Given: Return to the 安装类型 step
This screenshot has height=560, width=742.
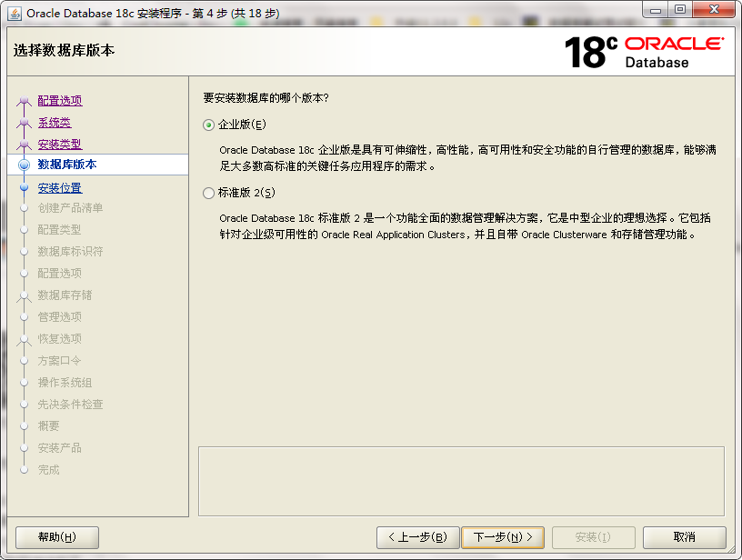Looking at the screenshot, I should (60, 144).
